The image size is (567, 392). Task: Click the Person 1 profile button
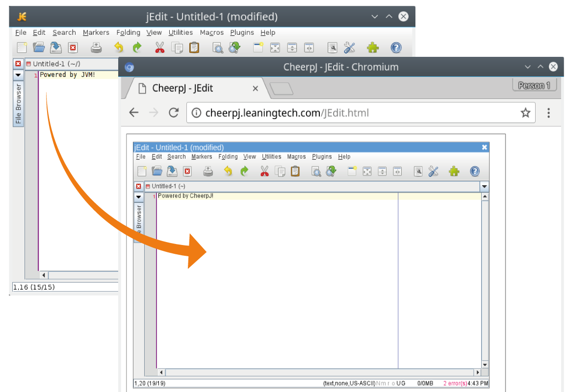tap(534, 86)
